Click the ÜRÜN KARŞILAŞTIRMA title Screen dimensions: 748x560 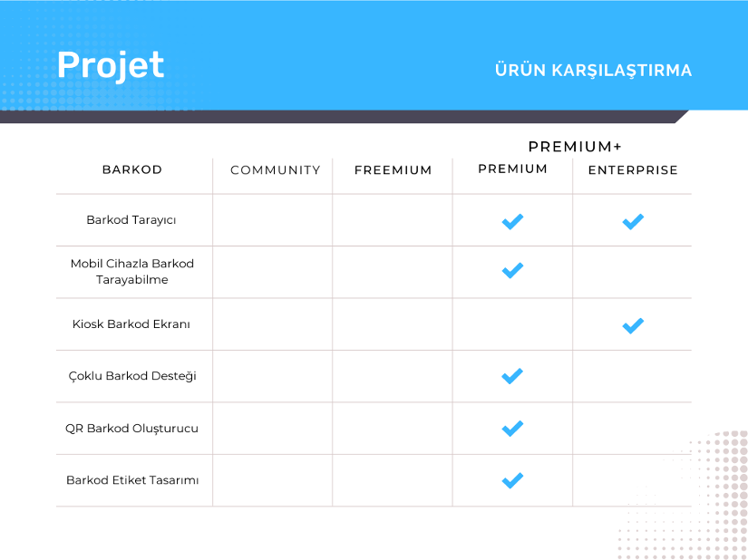click(x=593, y=70)
